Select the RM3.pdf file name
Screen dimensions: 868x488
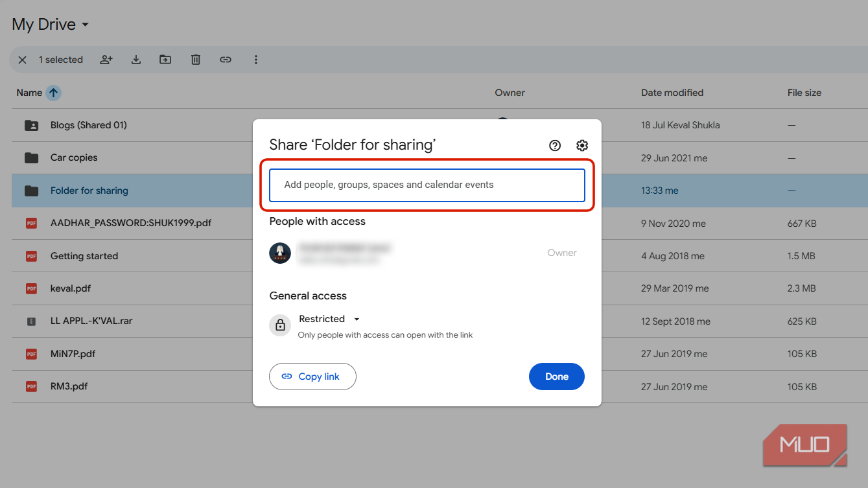(x=69, y=386)
